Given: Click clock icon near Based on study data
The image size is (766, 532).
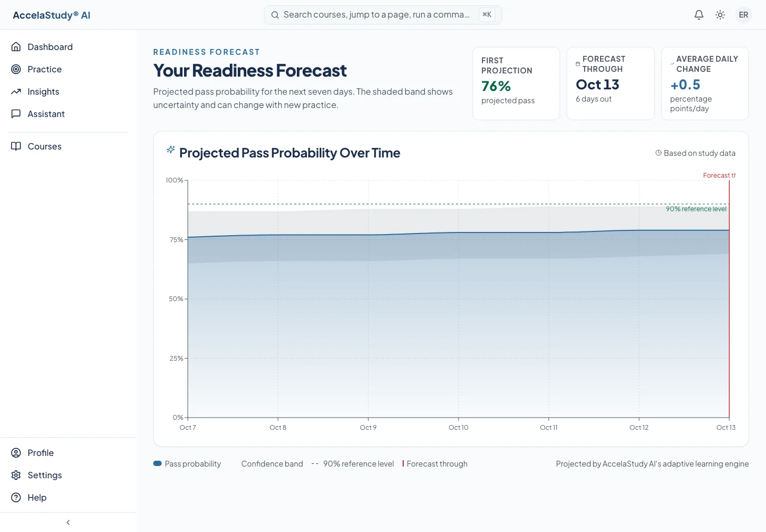Looking at the screenshot, I should 659,153.
